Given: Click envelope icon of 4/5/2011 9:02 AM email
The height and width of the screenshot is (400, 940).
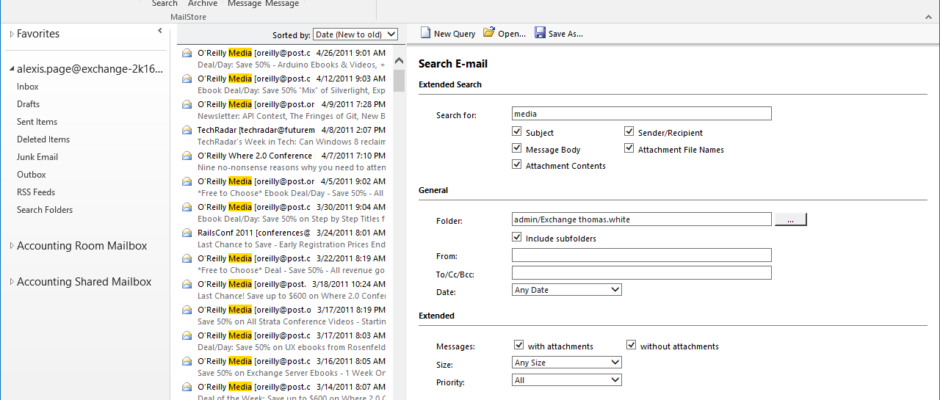Looking at the screenshot, I should 186,182.
